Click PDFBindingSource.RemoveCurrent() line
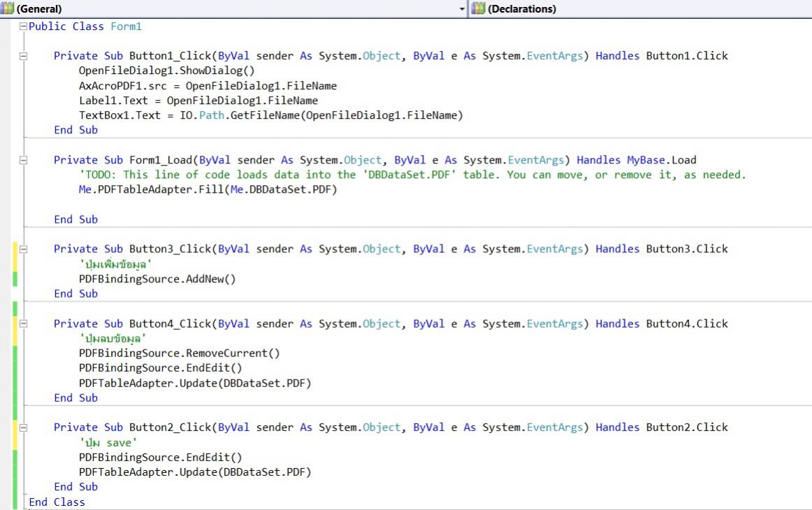Viewport: 812px width, 510px height. pos(179,353)
